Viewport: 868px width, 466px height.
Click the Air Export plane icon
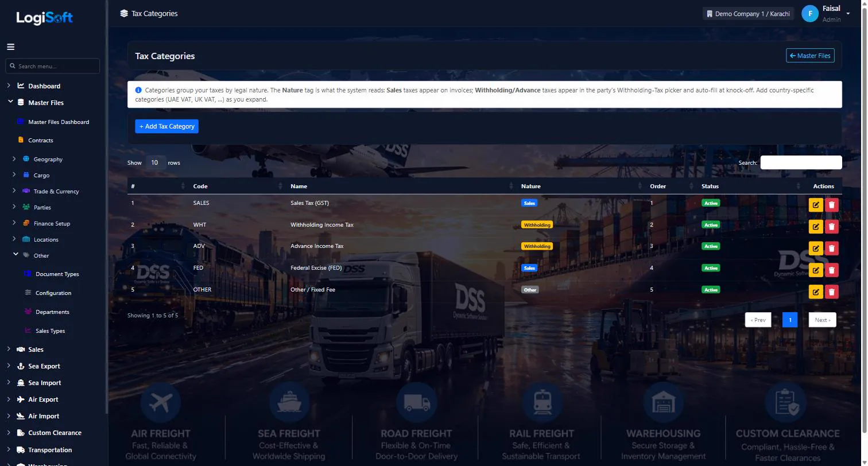21,399
